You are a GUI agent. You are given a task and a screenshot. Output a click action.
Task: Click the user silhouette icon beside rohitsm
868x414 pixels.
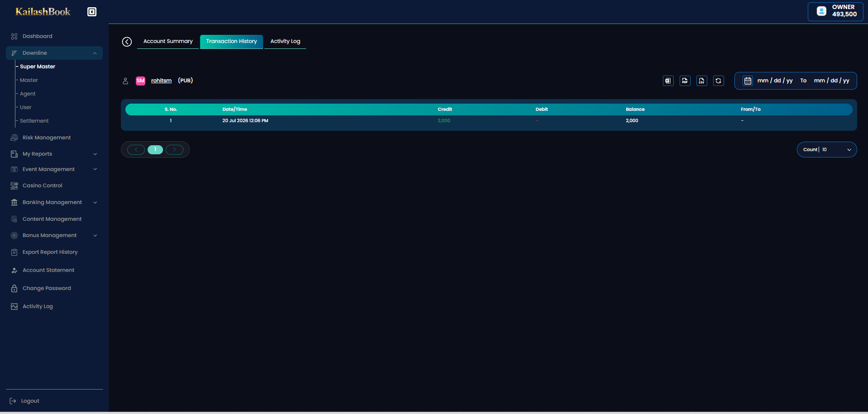pos(125,81)
